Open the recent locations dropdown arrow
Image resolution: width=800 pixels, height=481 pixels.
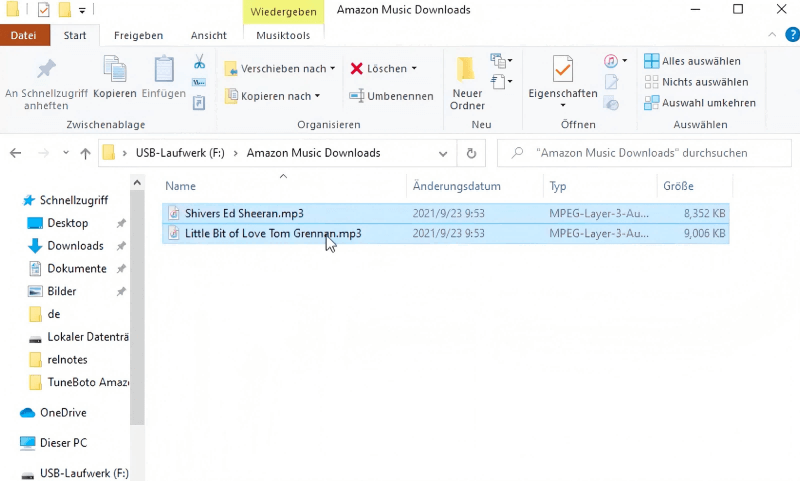pos(66,153)
